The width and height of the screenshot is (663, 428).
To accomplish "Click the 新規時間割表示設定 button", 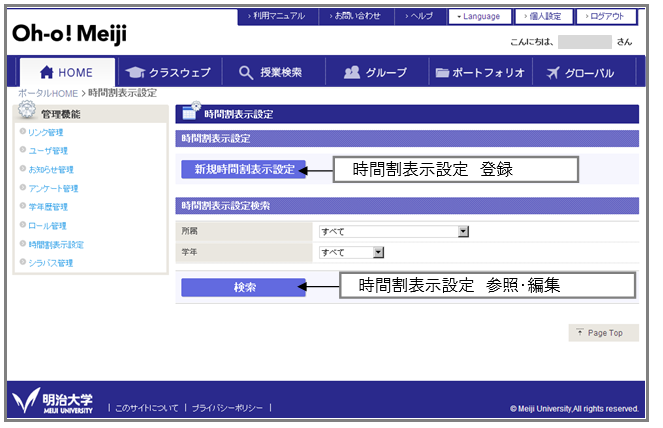I will pyautogui.click(x=244, y=170).
